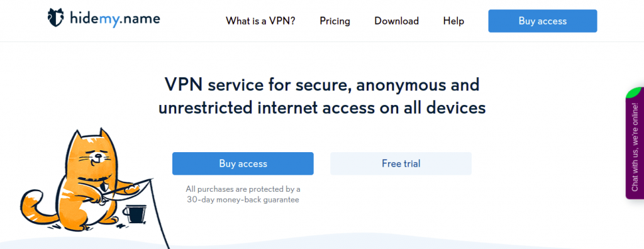Go to the Pricing menu item
The image size is (644, 249).
(x=335, y=21)
